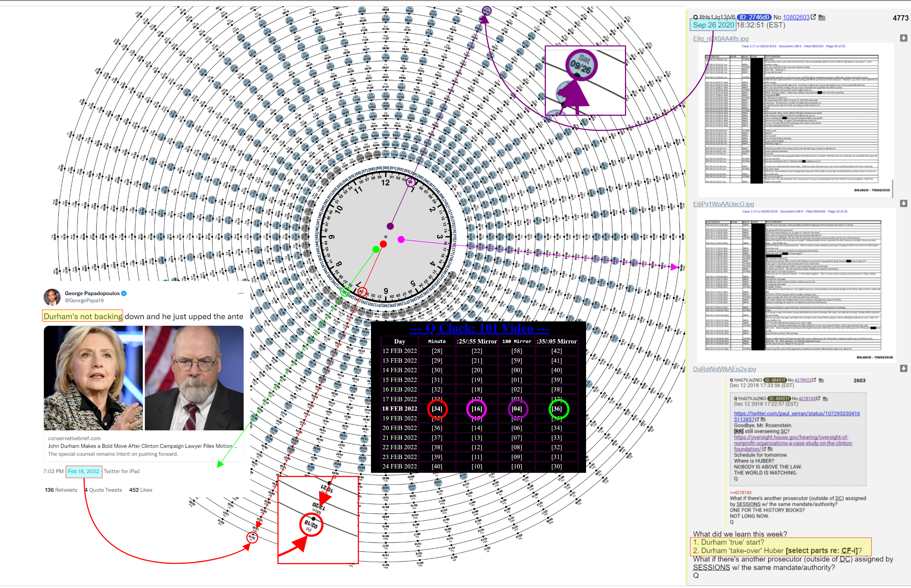View the tweet's 452 Likes
Viewport: 911px width, 588px height.
(x=140, y=490)
